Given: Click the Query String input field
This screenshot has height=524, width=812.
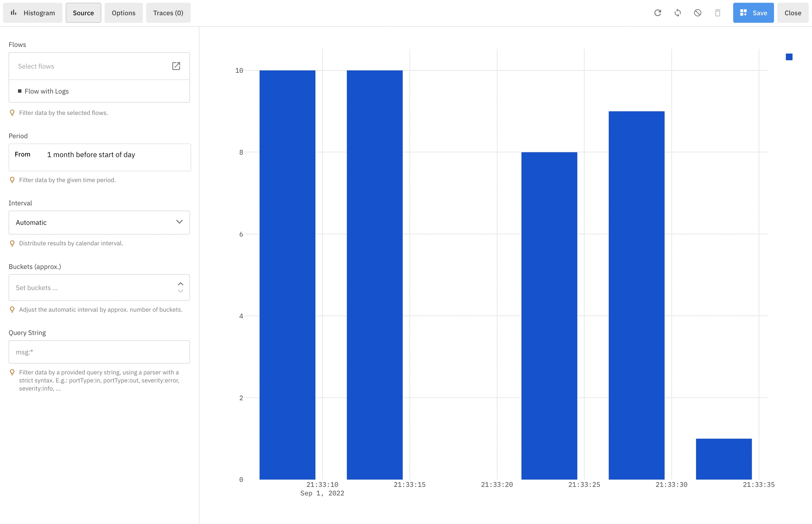Looking at the screenshot, I should pos(99,352).
